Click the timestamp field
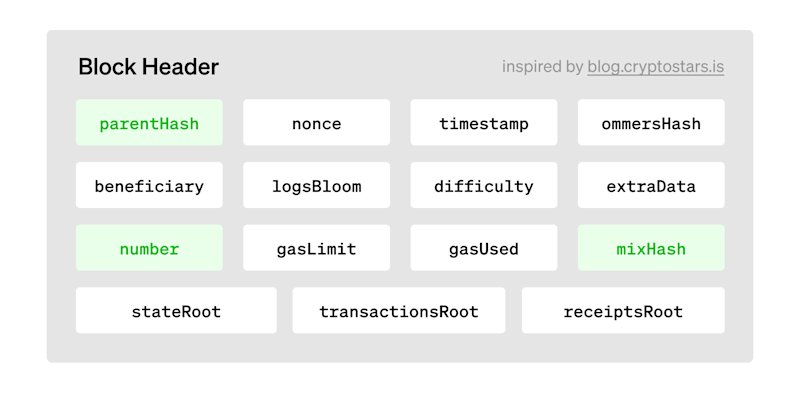800x420 pixels. click(484, 122)
